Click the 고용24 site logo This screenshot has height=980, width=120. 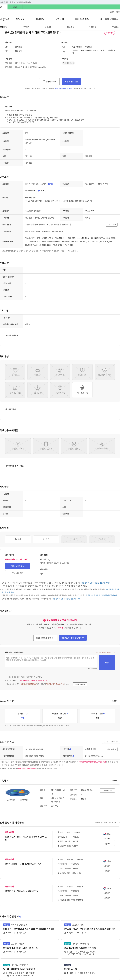(x=5, y=19)
